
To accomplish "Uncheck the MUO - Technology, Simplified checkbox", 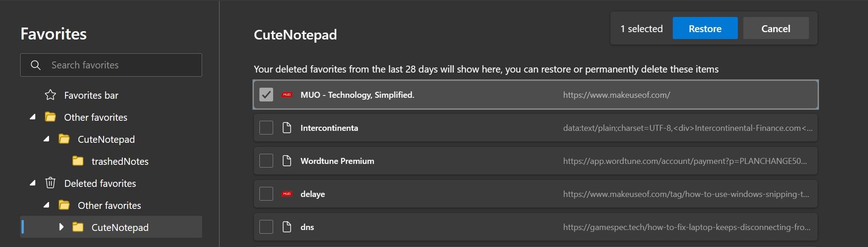I will point(266,95).
